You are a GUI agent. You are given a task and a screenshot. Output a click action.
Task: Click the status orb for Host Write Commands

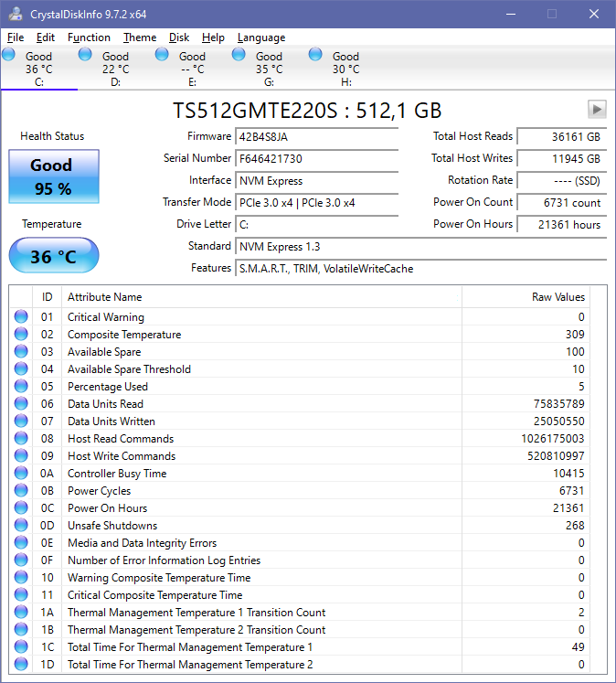(21, 455)
